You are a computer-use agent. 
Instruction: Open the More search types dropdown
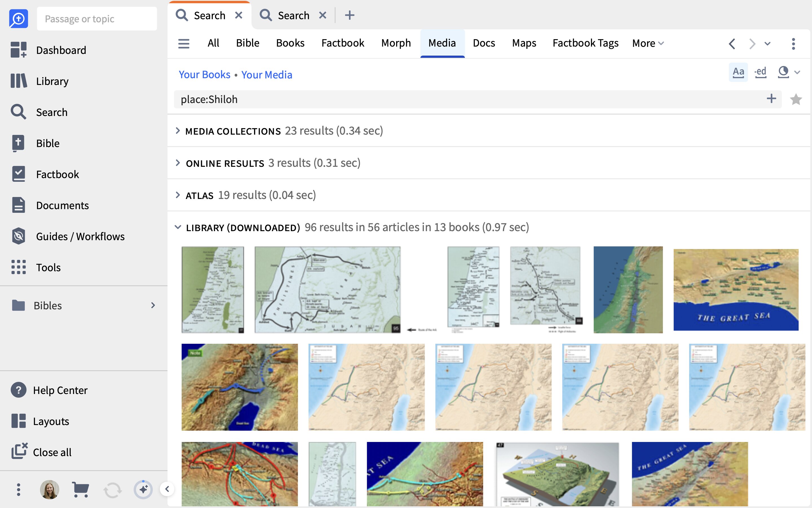[648, 43]
